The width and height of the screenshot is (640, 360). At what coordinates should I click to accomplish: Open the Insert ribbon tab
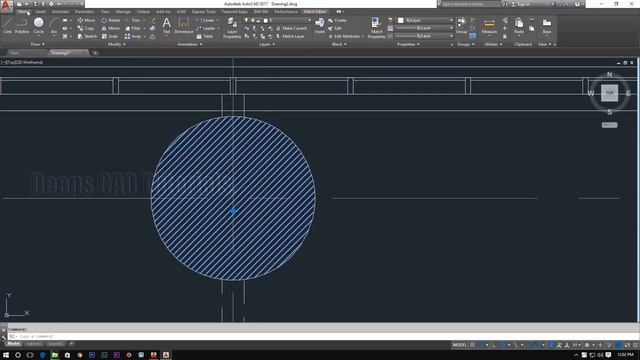pos(41,12)
